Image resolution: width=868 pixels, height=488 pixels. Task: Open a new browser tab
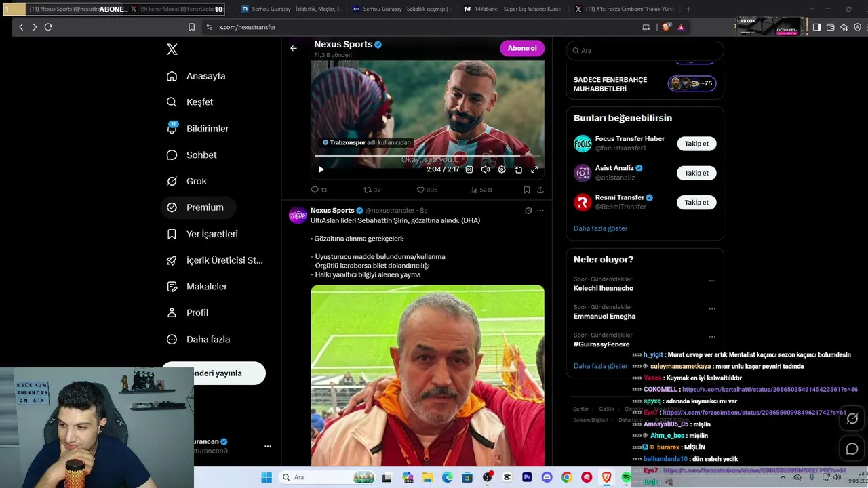coord(688,9)
